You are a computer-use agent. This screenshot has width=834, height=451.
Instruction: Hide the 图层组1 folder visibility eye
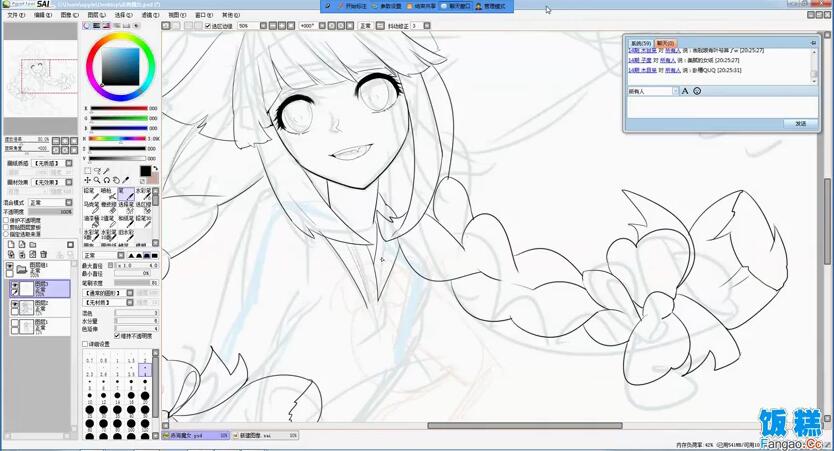point(10,265)
